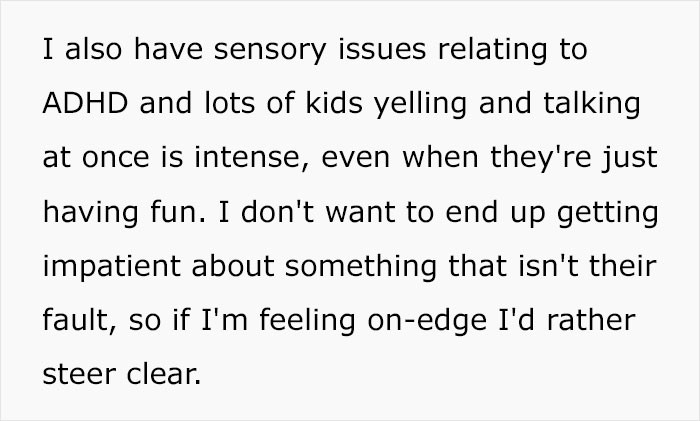Click the word "kids" in second line
Viewport: 700px width, 421px height.
pos(334,103)
